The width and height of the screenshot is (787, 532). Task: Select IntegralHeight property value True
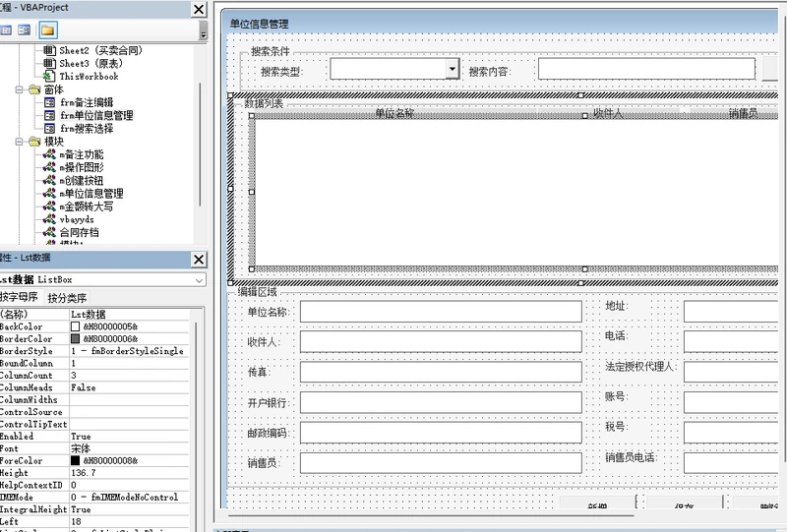click(129, 509)
